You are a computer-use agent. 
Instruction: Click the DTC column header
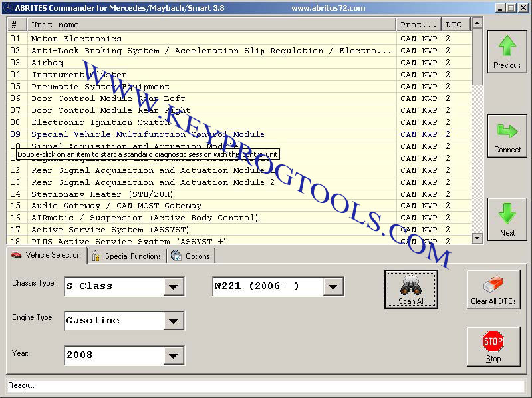(x=455, y=25)
